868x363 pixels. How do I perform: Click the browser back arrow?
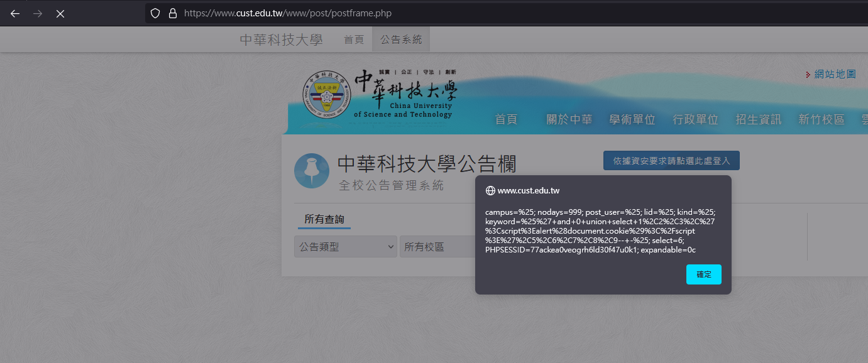tap(15, 13)
